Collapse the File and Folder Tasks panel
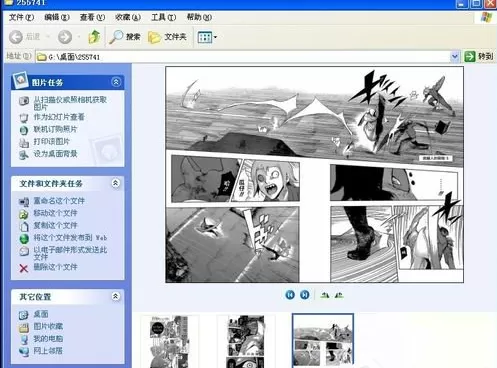 [x=116, y=183]
